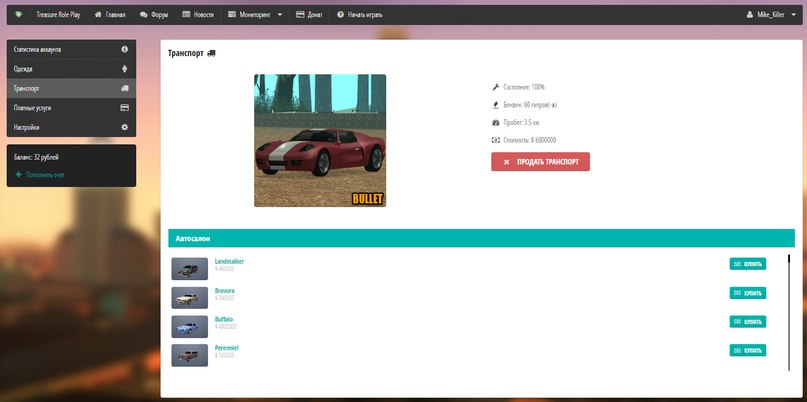The height and width of the screenshot is (402, 807).
Task: Go to Главная menu item
Action: [110, 15]
